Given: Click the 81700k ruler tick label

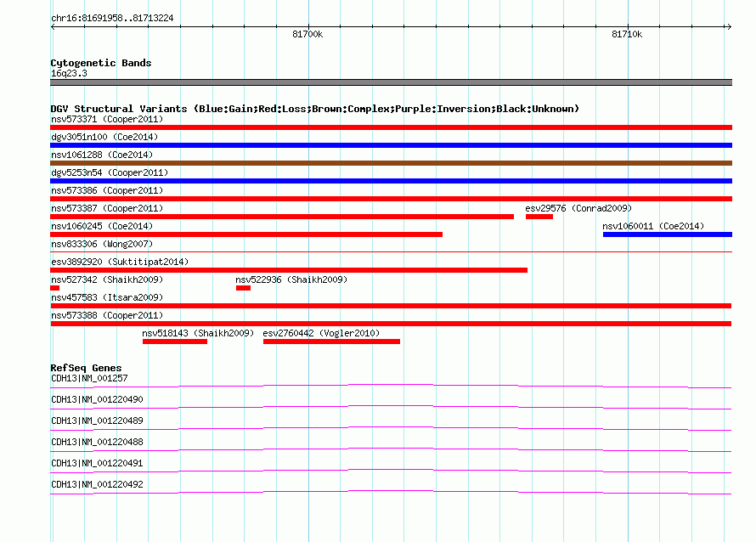Looking at the screenshot, I should [x=307, y=34].
